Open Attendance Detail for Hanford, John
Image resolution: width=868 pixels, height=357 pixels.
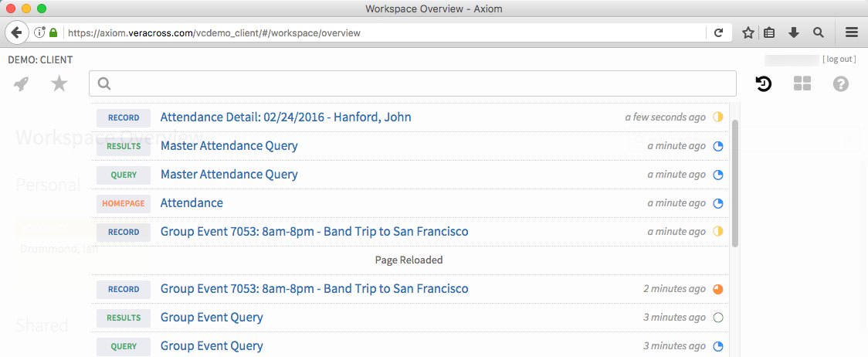[x=286, y=117]
